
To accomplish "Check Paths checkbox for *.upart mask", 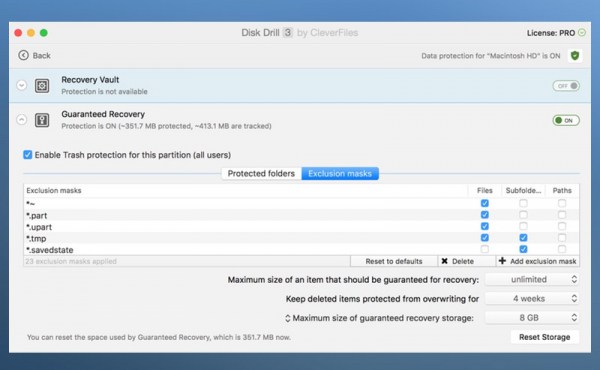I will [562, 226].
